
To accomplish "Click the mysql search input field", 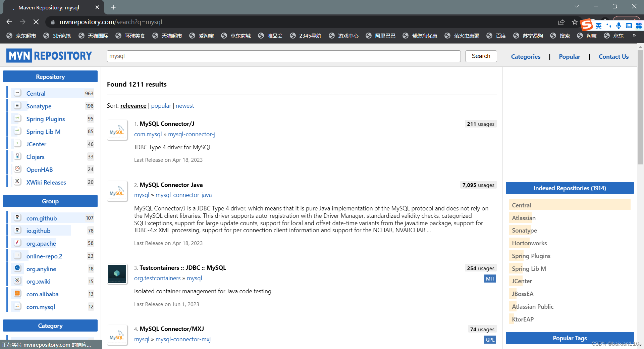I will pos(283,56).
